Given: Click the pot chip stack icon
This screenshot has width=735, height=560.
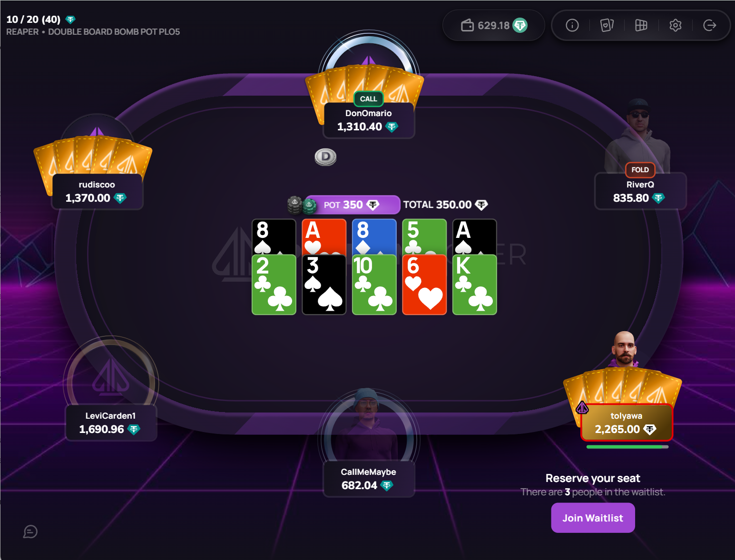Looking at the screenshot, I should click(x=302, y=205).
